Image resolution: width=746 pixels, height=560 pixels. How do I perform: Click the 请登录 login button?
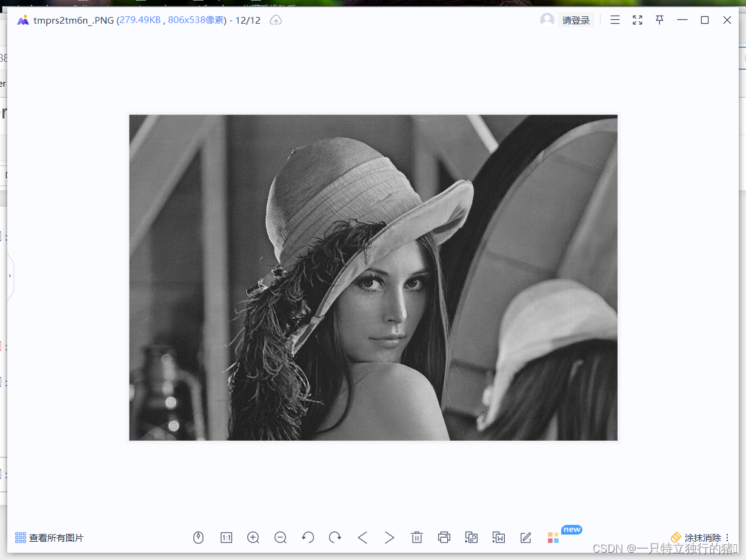576,21
